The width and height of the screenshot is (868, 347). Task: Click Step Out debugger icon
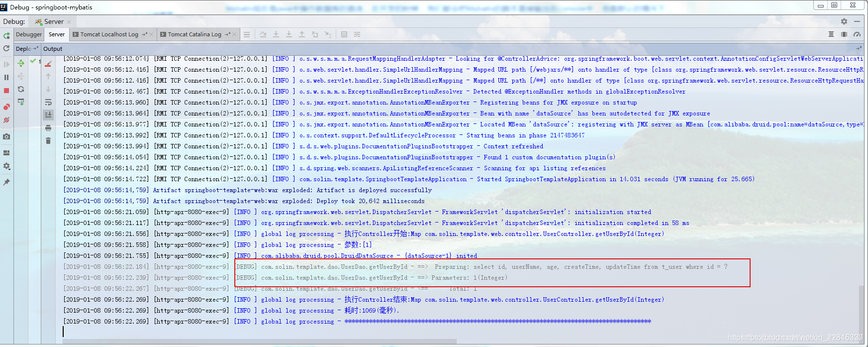coord(302,34)
